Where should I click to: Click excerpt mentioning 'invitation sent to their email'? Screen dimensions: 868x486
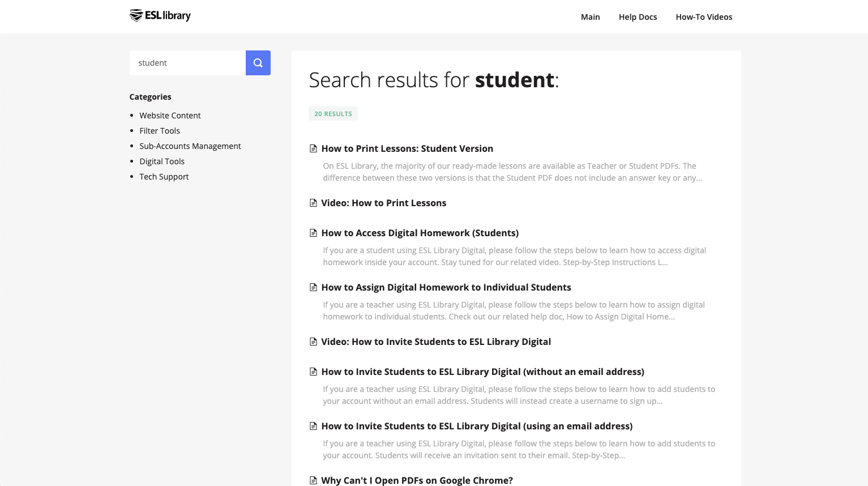pos(519,449)
